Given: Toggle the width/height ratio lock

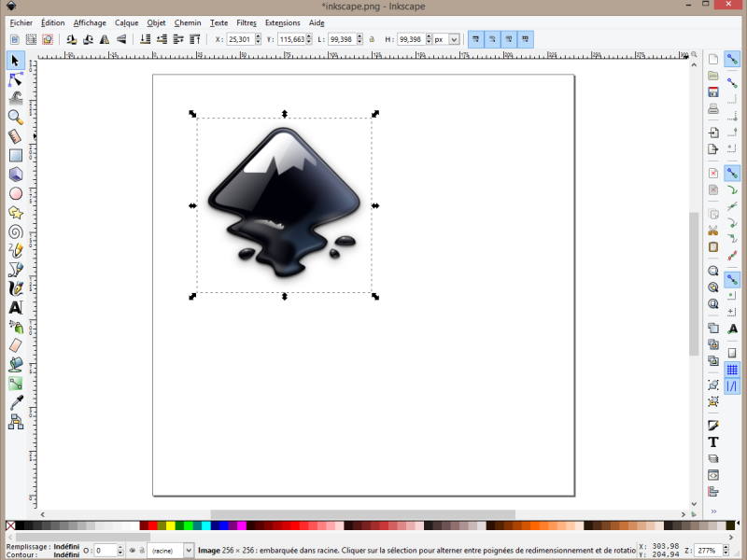Looking at the screenshot, I should coord(372,39).
